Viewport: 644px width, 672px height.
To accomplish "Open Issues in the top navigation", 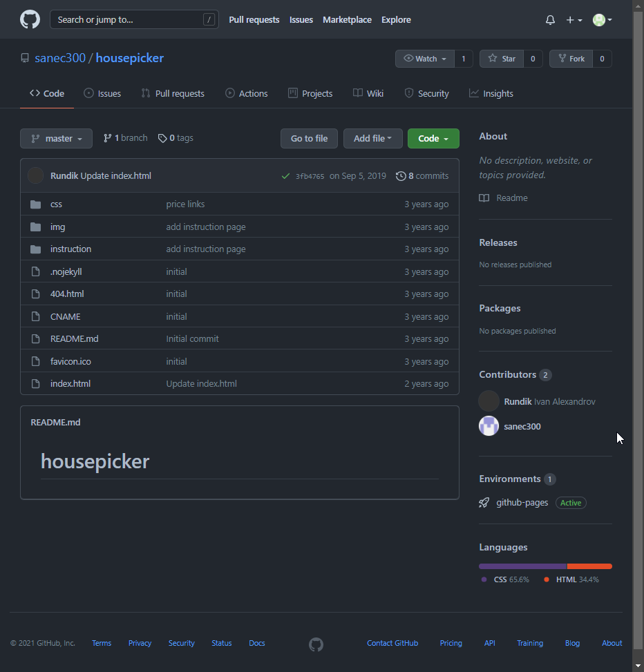I will click(x=301, y=20).
